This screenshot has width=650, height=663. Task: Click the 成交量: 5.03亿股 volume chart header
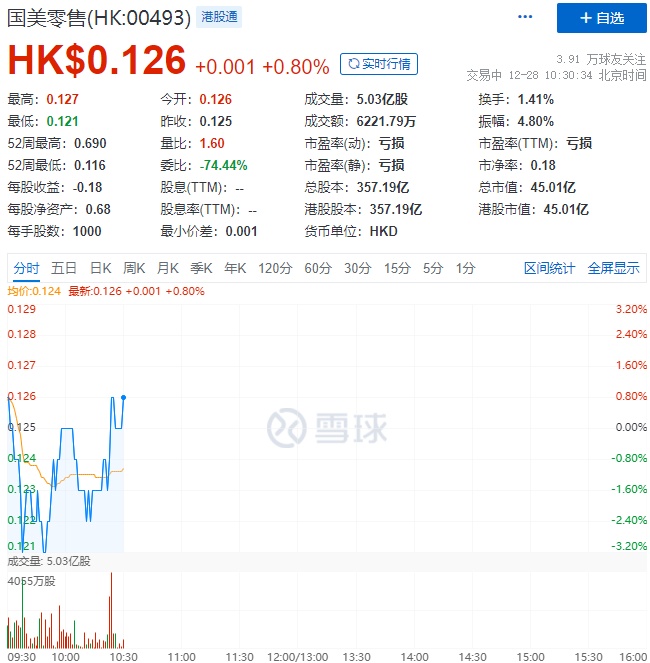[x=49, y=561]
